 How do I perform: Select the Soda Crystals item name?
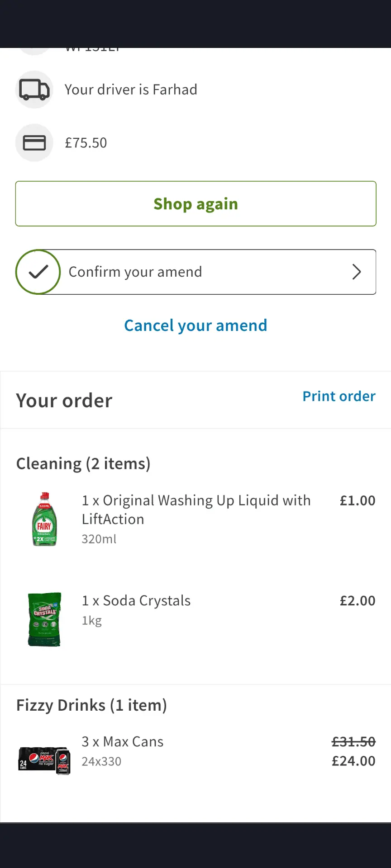(136, 601)
